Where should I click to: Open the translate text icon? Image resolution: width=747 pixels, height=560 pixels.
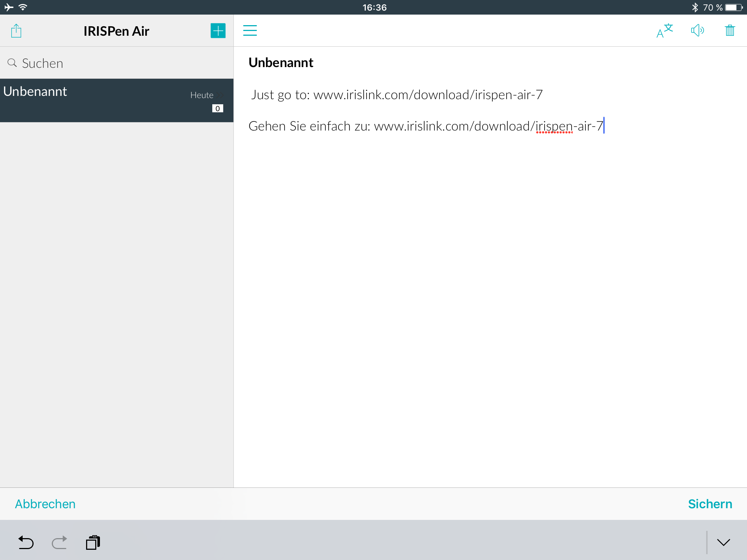[664, 31]
